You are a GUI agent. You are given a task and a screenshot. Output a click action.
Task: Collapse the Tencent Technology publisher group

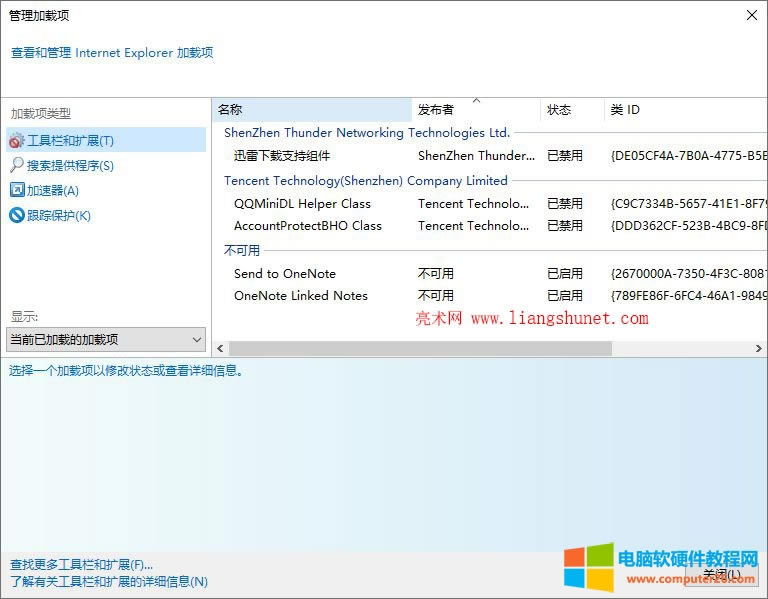tap(365, 181)
